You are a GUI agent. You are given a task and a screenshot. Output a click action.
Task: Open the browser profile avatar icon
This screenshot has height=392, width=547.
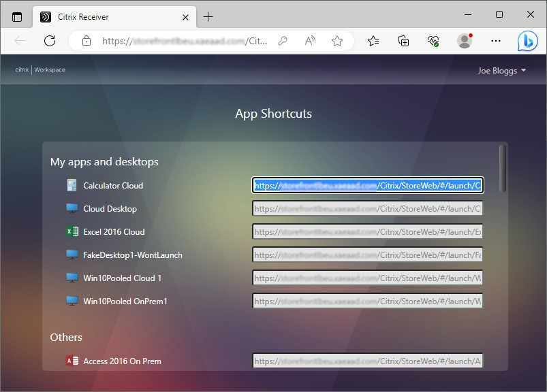coord(464,41)
